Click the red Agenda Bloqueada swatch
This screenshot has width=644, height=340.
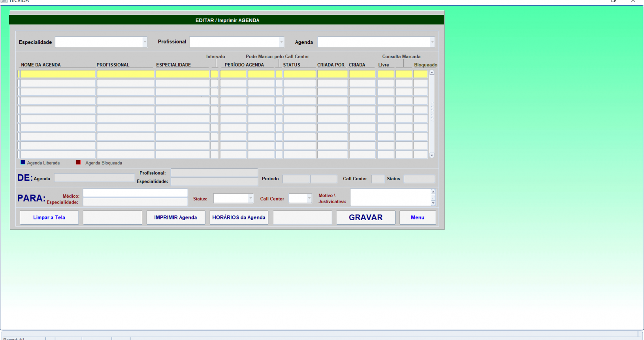78,162
